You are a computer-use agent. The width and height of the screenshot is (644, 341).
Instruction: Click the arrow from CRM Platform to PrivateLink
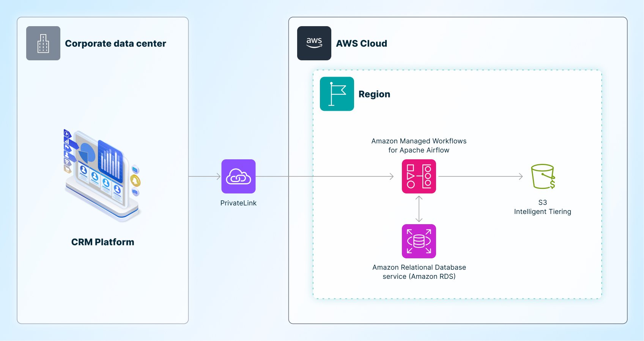[x=205, y=176]
